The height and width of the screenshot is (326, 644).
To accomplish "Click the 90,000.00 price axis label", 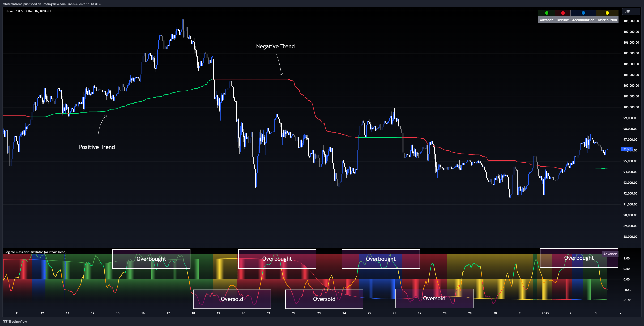I will [630, 215].
